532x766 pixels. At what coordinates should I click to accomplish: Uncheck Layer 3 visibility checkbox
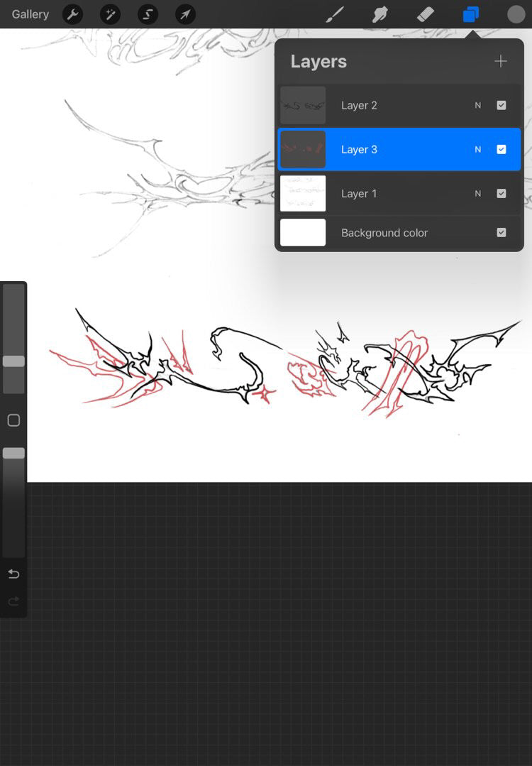[x=501, y=149]
